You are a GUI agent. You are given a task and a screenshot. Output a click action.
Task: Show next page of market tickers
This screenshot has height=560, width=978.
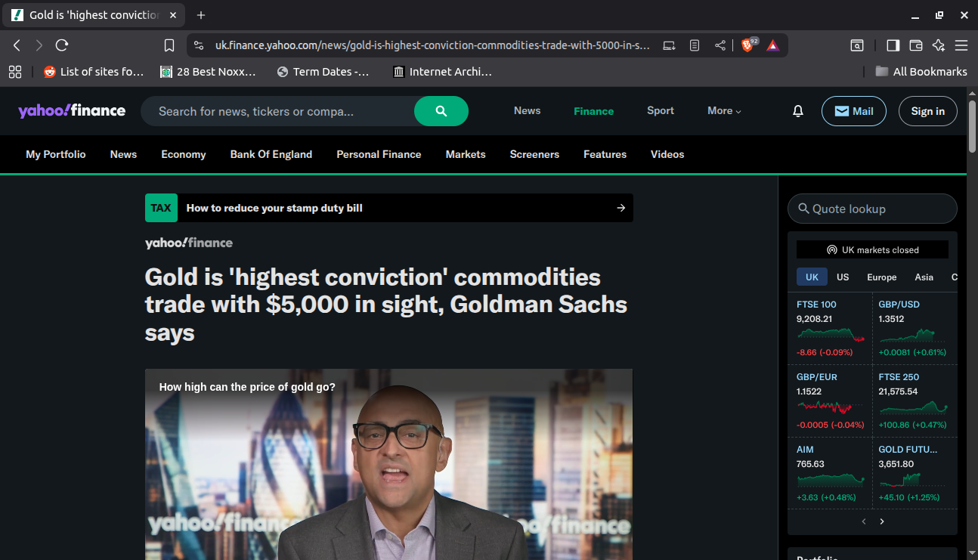pos(882,521)
